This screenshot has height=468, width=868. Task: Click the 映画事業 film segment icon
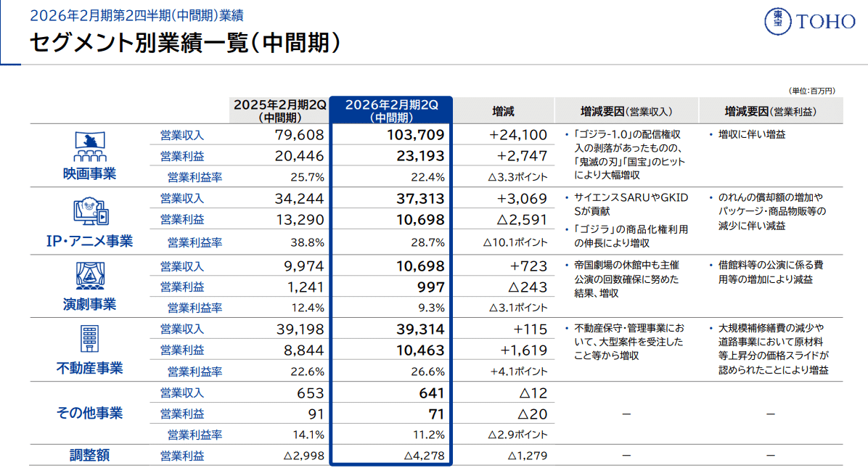tap(89, 144)
